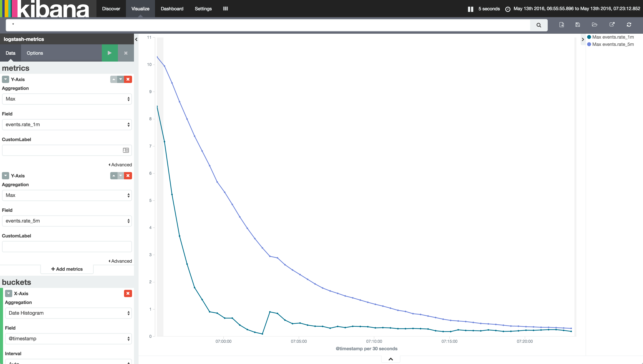Open the May 13th 2016 time range
This screenshot has width=643, height=364.
point(577,9)
